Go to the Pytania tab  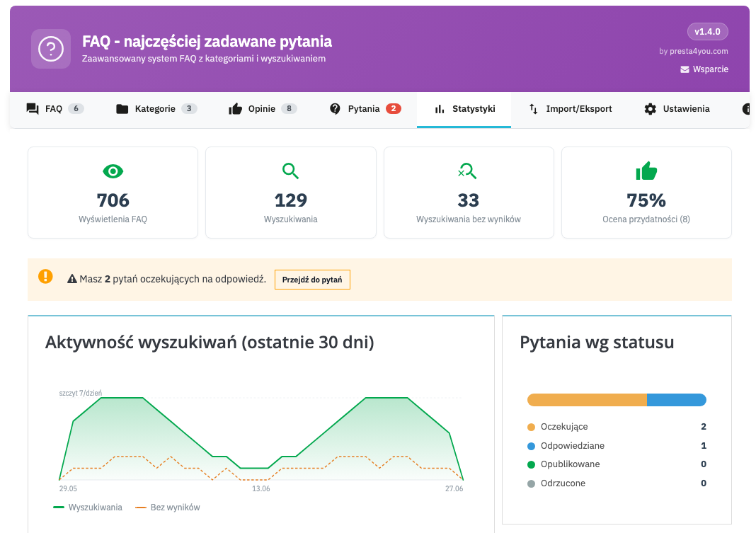pos(365,109)
